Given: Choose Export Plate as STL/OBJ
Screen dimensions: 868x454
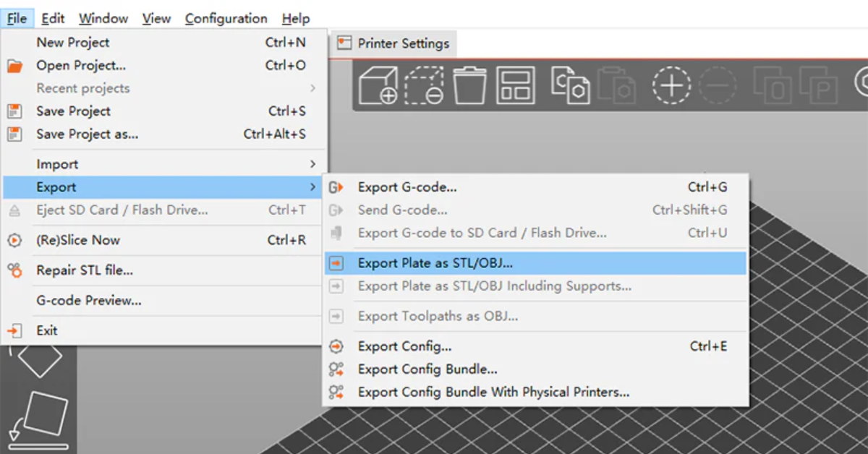Looking at the screenshot, I should pos(435,263).
